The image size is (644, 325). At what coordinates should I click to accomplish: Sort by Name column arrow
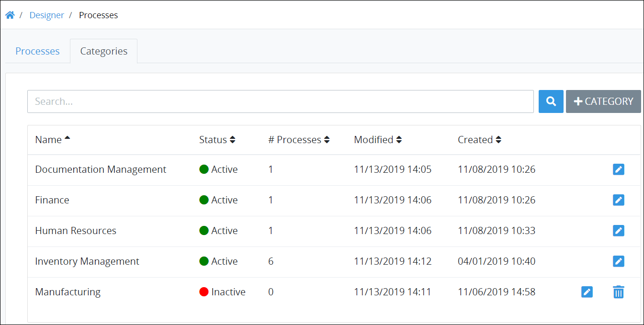(67, 138)
